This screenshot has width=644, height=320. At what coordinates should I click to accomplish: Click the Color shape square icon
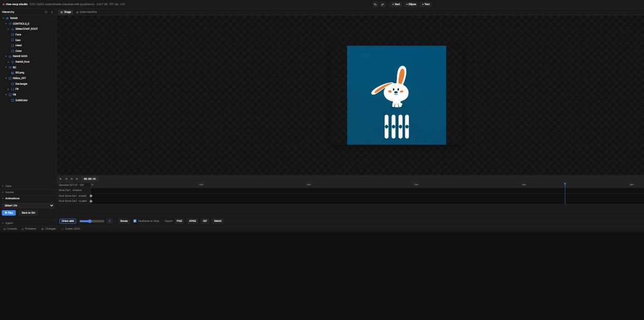[12, 51]
